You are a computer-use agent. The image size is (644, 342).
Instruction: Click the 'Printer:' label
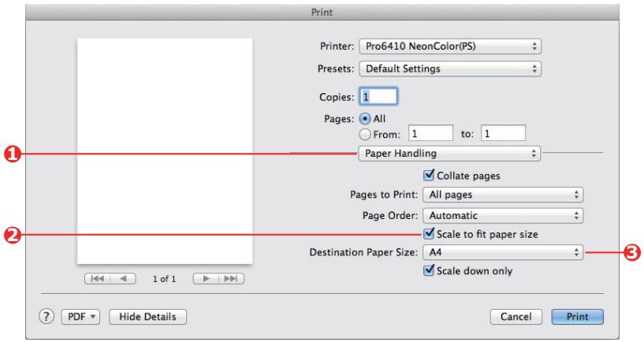click(337, 46)
